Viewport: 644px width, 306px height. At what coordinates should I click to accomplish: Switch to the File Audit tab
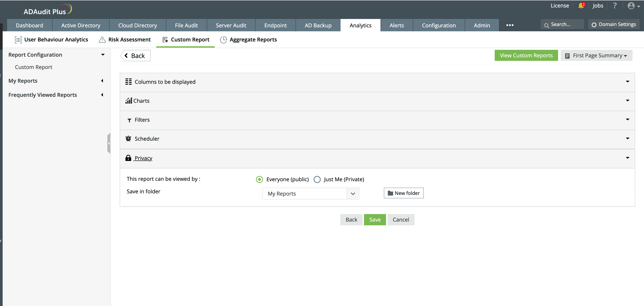[x=186, y=25]
